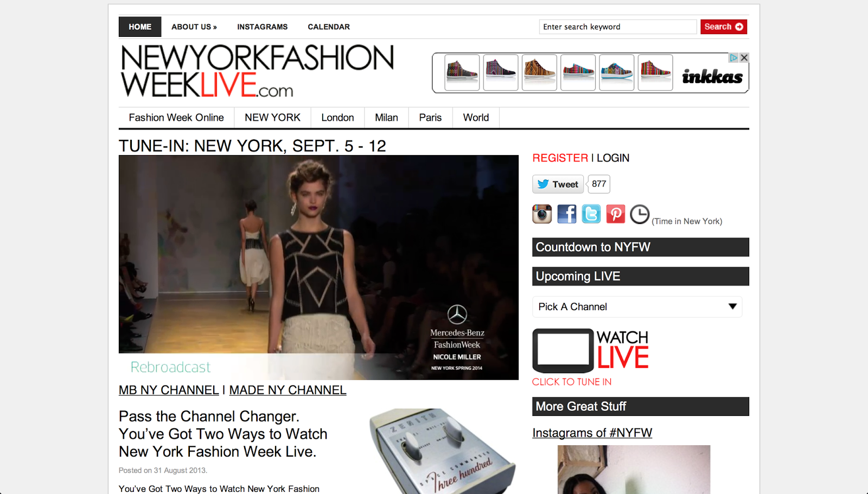The image size is (868, 494).
Task: Click the inkkas brand logo in ad
Action: [x=712, y=77]
